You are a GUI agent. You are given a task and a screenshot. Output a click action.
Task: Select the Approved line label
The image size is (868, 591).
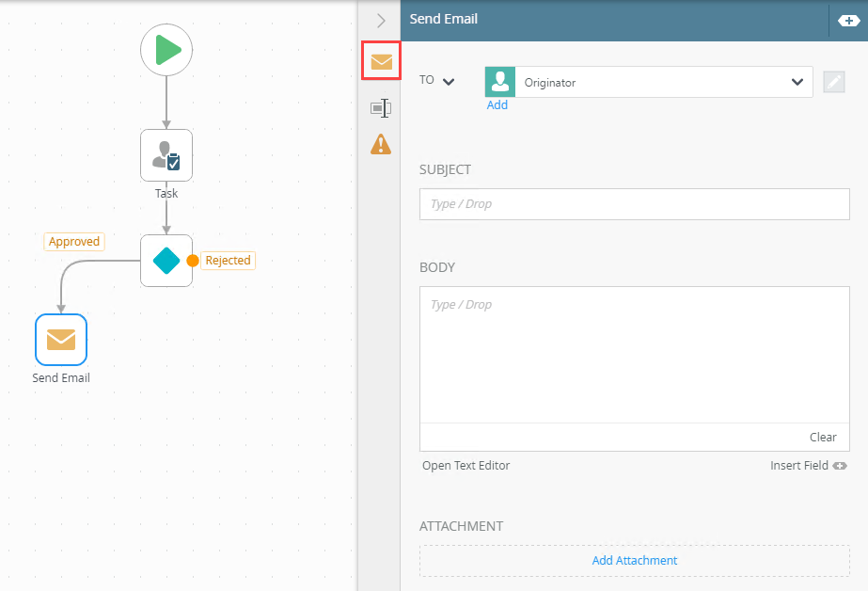pyautogui.click(x=74, y=242)
